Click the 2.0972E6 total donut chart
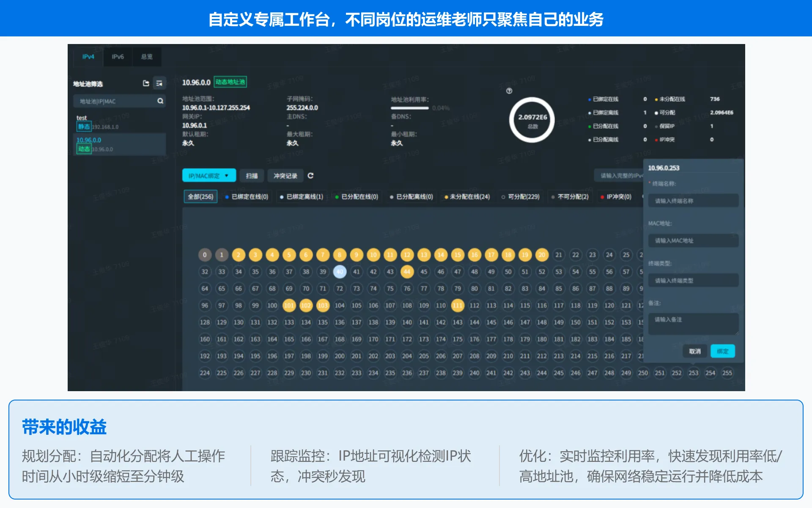The image size is (812, 508). [532, 120]
